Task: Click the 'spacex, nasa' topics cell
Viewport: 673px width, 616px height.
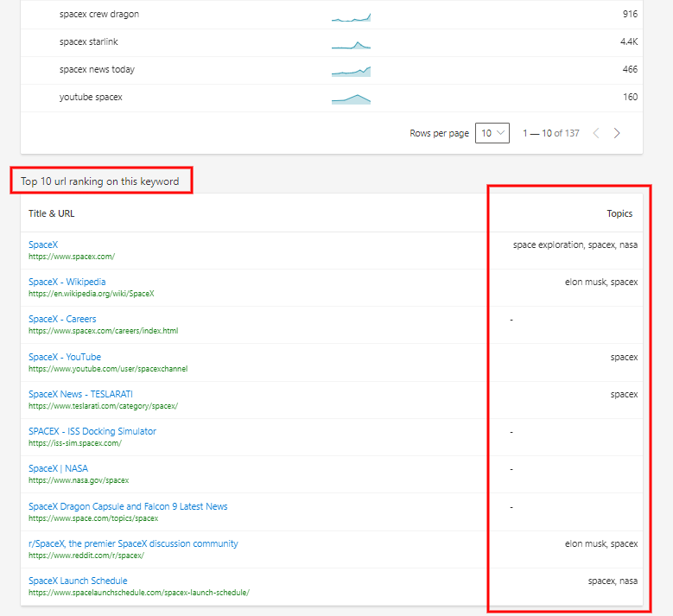Action: click(613, 581)
